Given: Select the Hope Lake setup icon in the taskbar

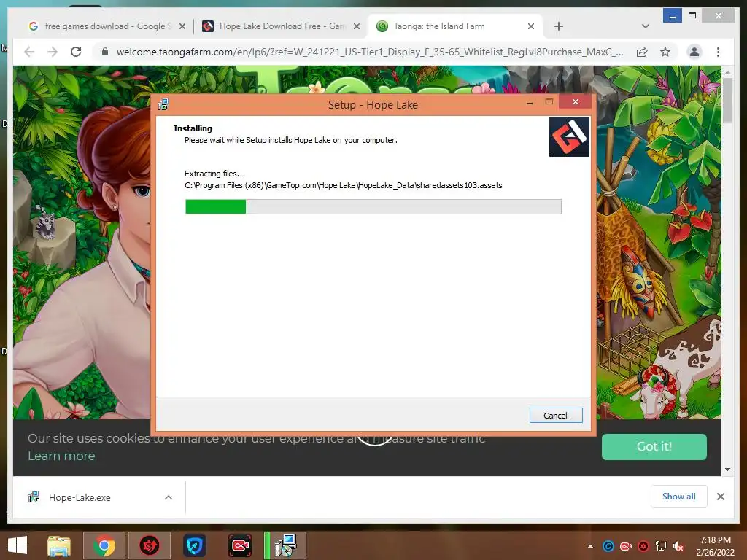Looking at the screenshot, I should pyautogui.click(x=285, y=545).
